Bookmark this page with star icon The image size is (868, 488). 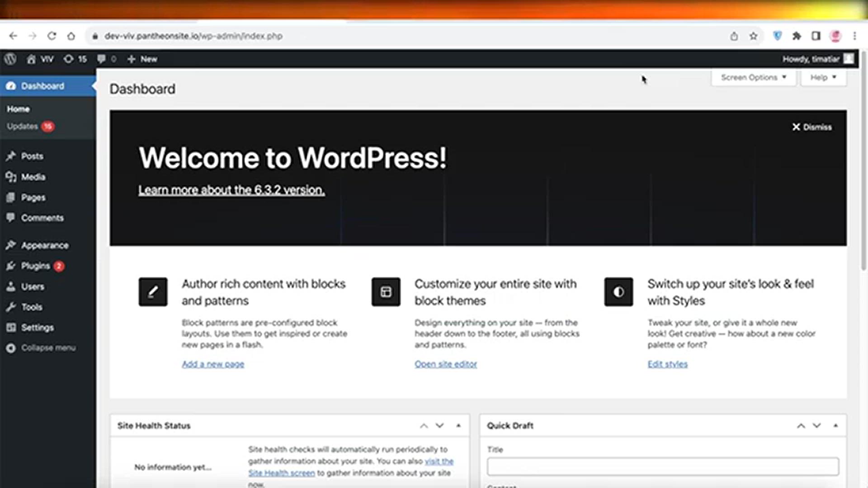click(x=753, y=36)
